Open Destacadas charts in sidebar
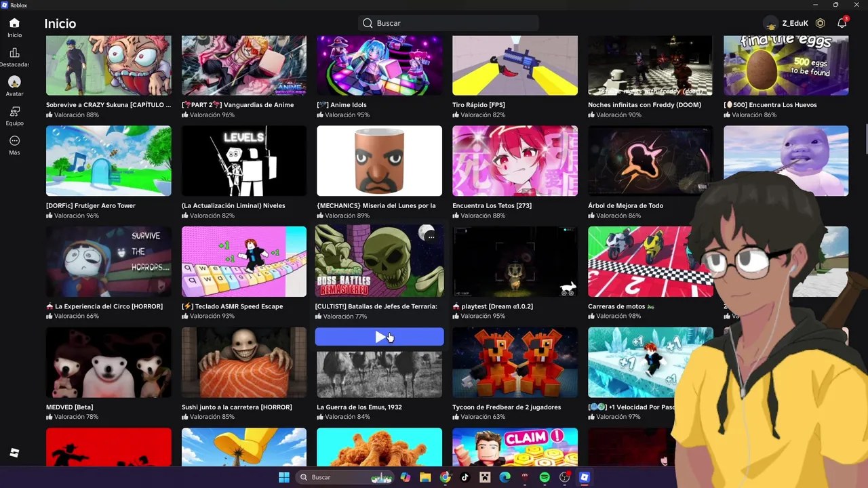 [x=14, y=58]
